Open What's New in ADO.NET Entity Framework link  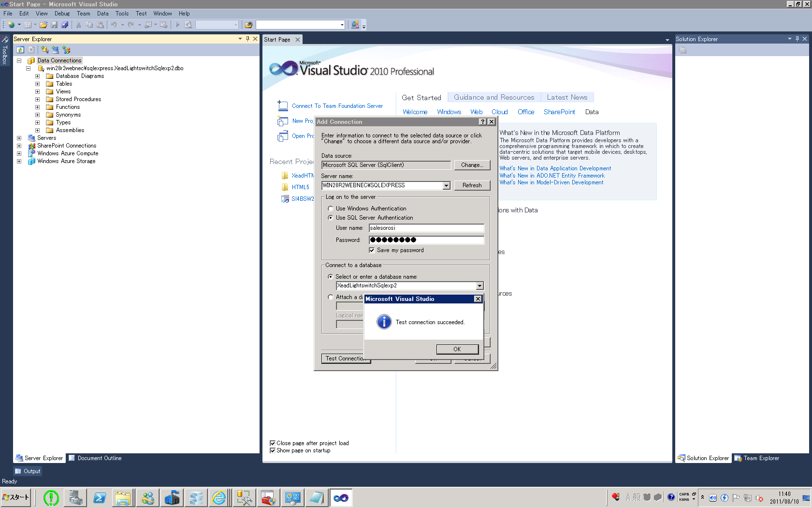(552, 176)
